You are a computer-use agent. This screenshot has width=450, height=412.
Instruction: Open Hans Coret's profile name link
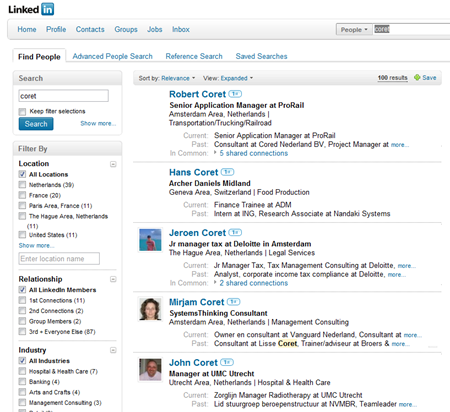(194, 172)
